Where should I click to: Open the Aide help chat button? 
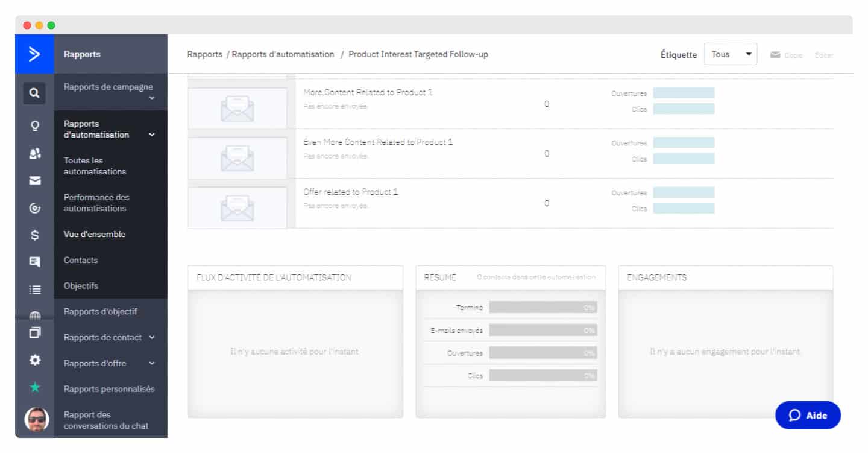coord(808,415)
